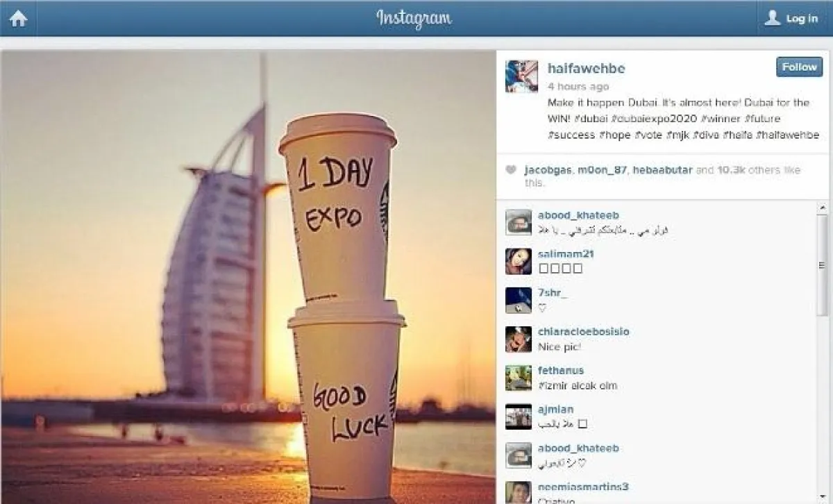Image resolution: width=833 pixels, height=504 pixels.
Task: Open the chiaracloebosisio username link
Action: pyautogui.click(x=584, y=332)
